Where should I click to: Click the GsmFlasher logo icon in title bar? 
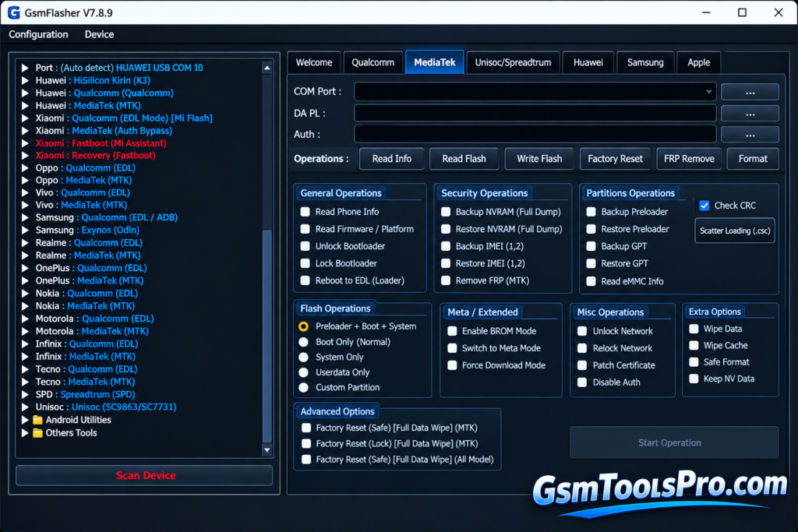(14, 12)
